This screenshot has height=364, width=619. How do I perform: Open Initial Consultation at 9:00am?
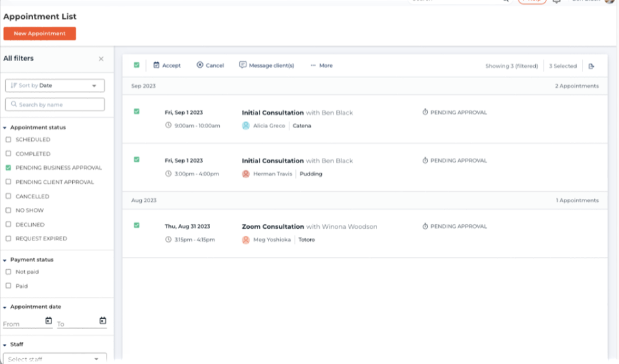click(x=273, y=112)
